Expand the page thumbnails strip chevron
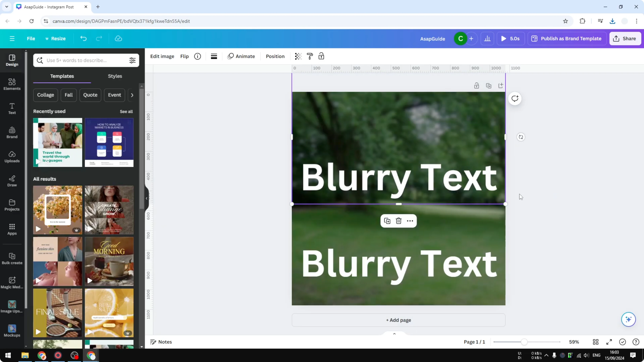The height and width of the screenshot is (362, 644). 394,334
